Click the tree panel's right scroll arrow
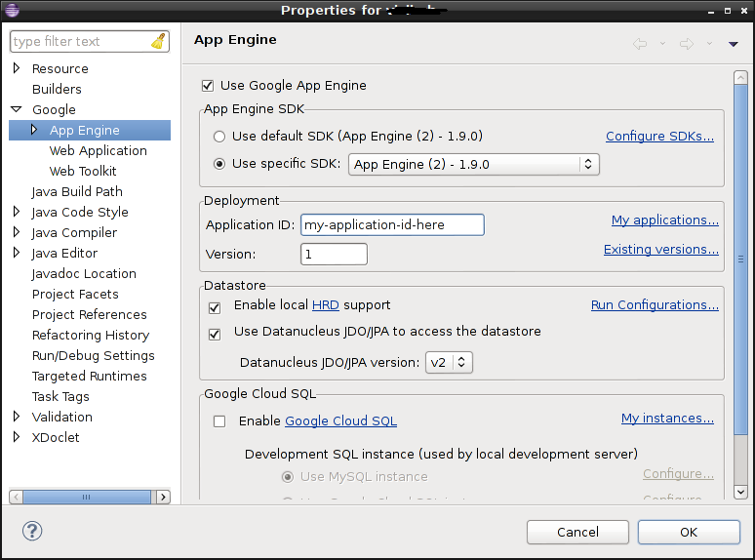 (x=163, y=498)
